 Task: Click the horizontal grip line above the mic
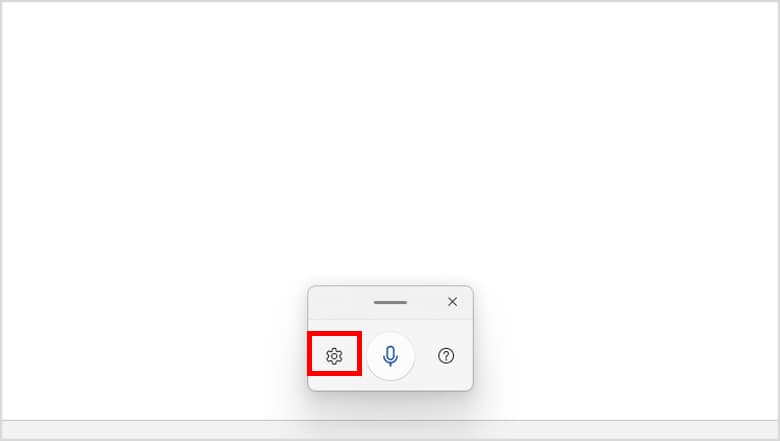pos(390,302)
